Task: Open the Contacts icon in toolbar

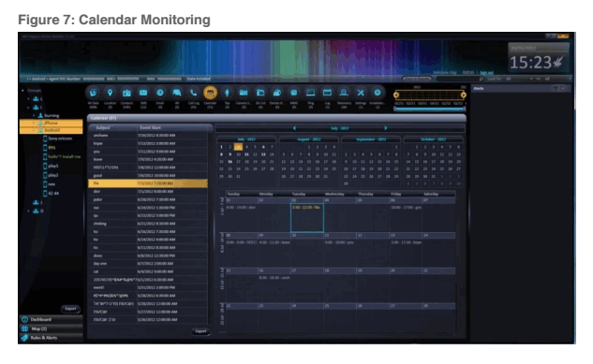Action: tap(126, 93)
